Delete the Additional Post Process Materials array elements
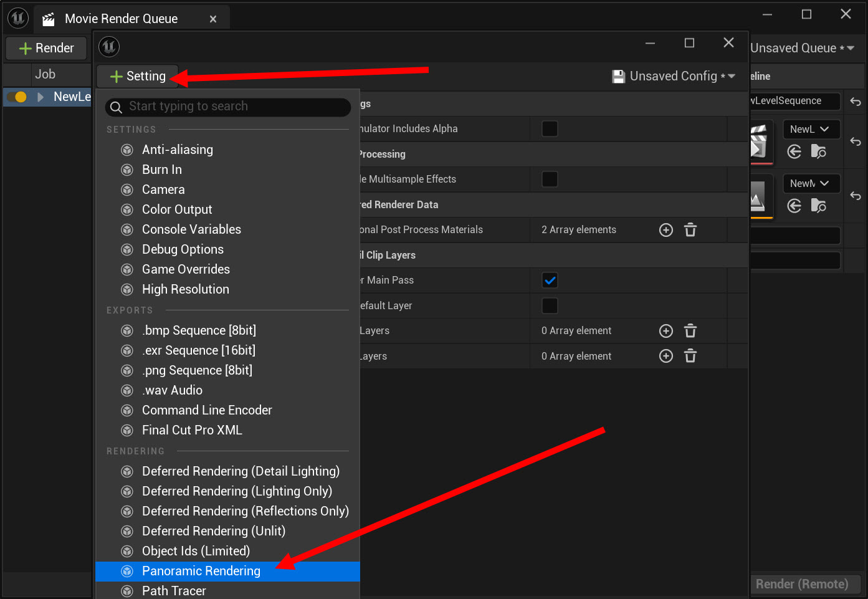 click(690, 230)
